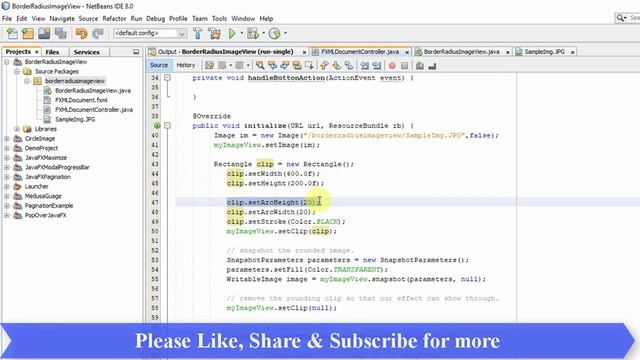The image size is (640, 360).
Task: Click the Redo arrow icon
Action: (x=98, y=33)
